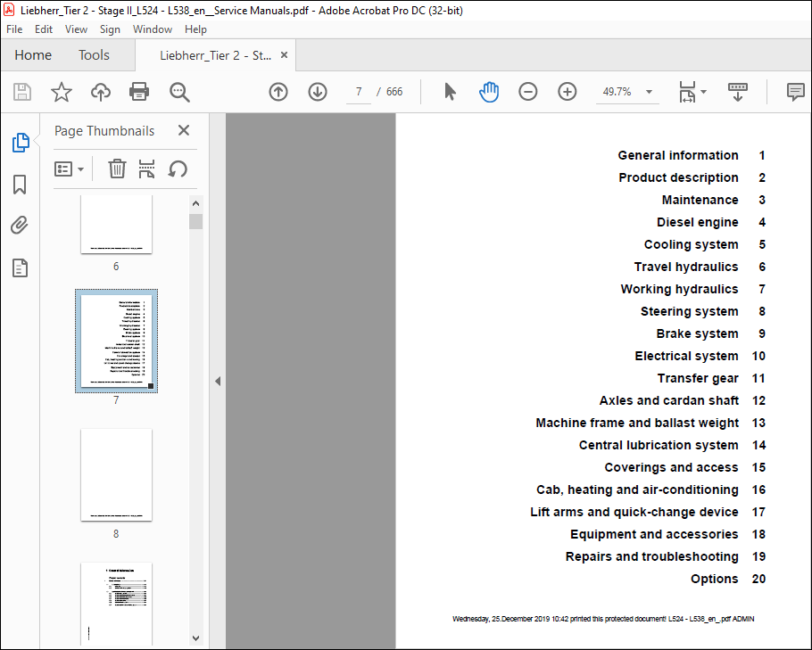
Task: Click 'Axles and cardan shaft' entry
Action: point(669,400)
